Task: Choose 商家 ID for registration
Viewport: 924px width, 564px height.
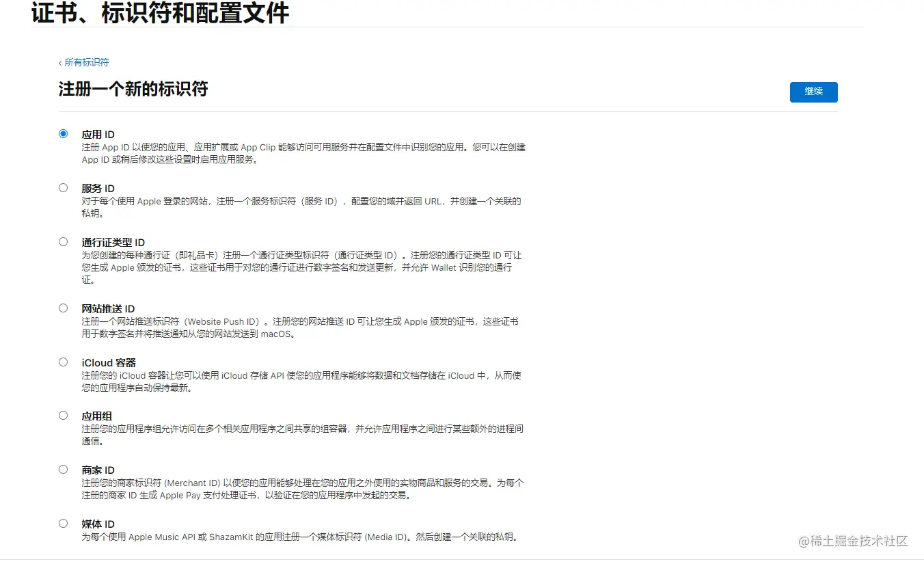Action: tap(63, 469)
